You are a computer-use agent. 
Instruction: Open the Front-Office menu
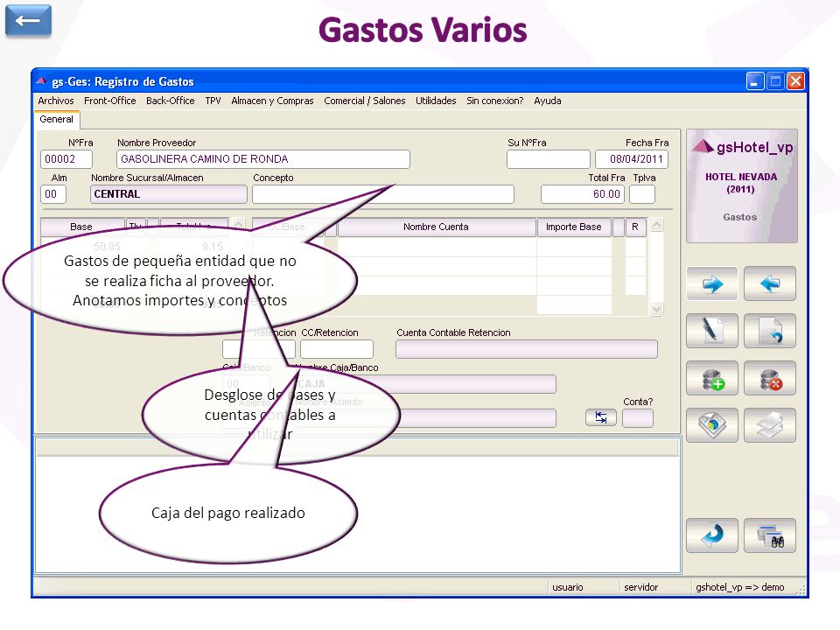coord(110,101)
